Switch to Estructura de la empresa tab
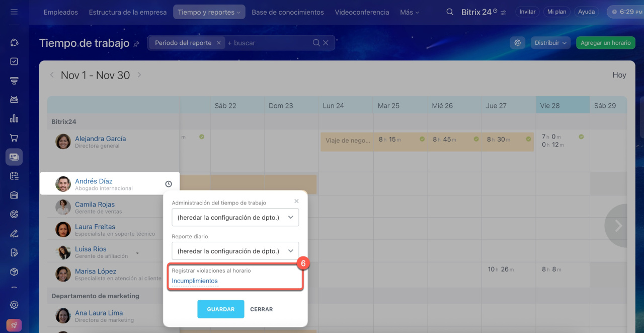 [127, 12]
